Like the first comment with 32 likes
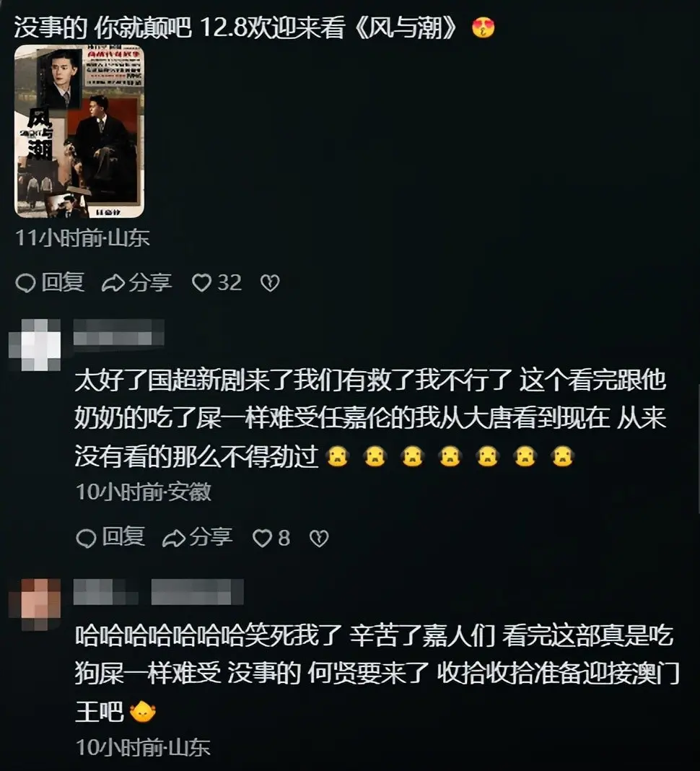This screenshot has width=700, height=771. [201, 283]
